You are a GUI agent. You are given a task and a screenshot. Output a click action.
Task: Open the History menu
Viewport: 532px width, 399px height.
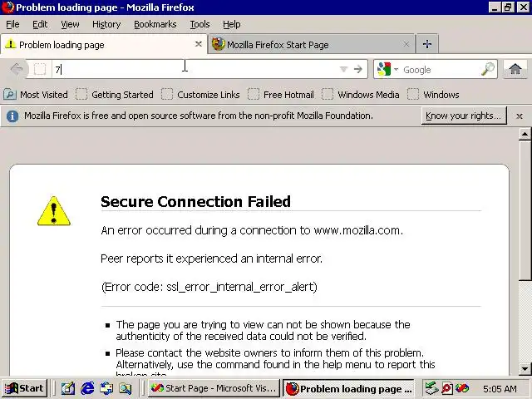(106, 24)
